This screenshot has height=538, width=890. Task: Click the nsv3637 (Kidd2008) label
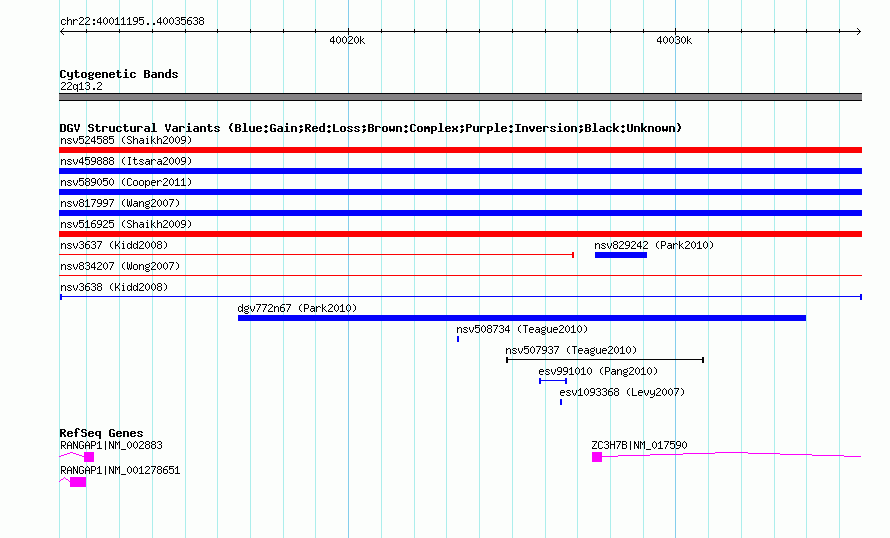tap(114, 245)
